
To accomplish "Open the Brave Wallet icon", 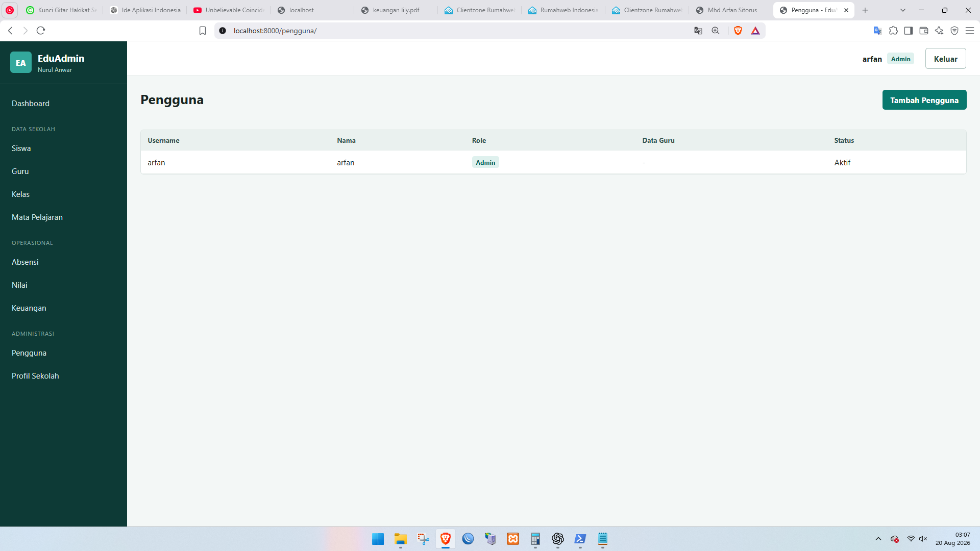I will click(924, 31).
